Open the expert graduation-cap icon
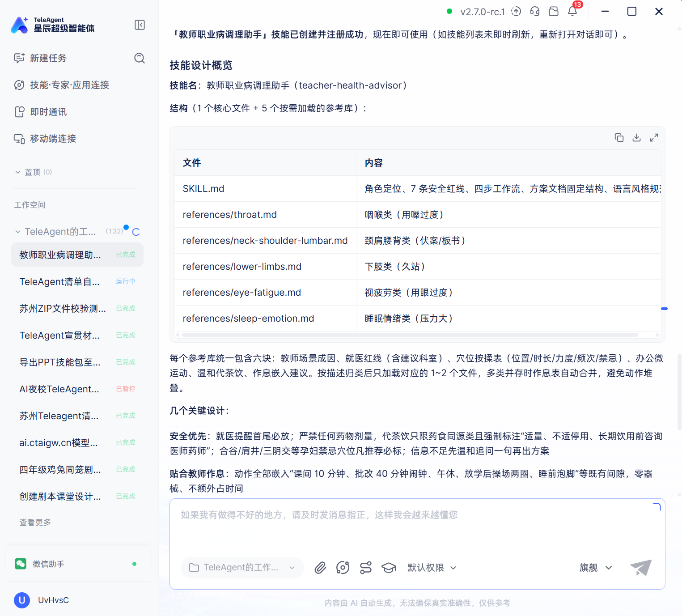 pyautogui.click(x=389, y=568)
